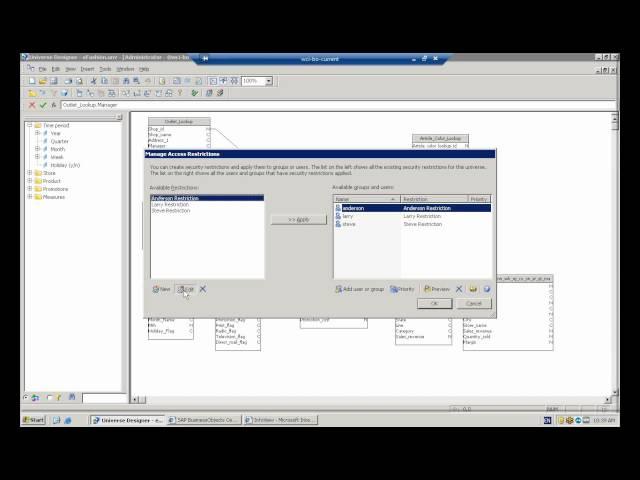The height and width of the screenshot is (480, 640).
Task: Select second radio button below universe pane
Action: click(49, 397)
